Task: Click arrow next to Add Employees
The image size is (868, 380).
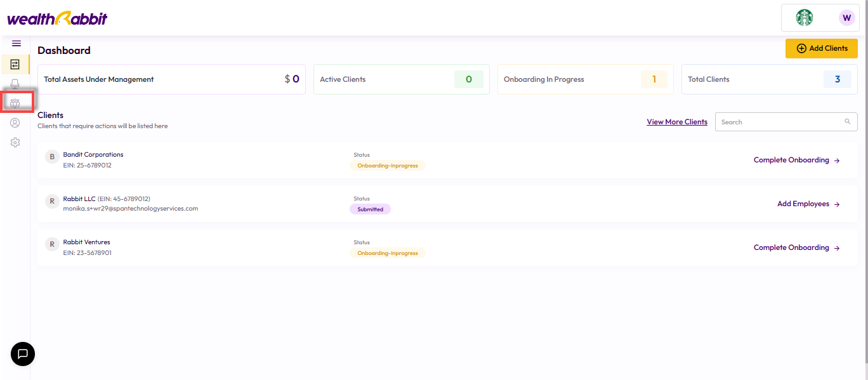Action: coord(837,204)
